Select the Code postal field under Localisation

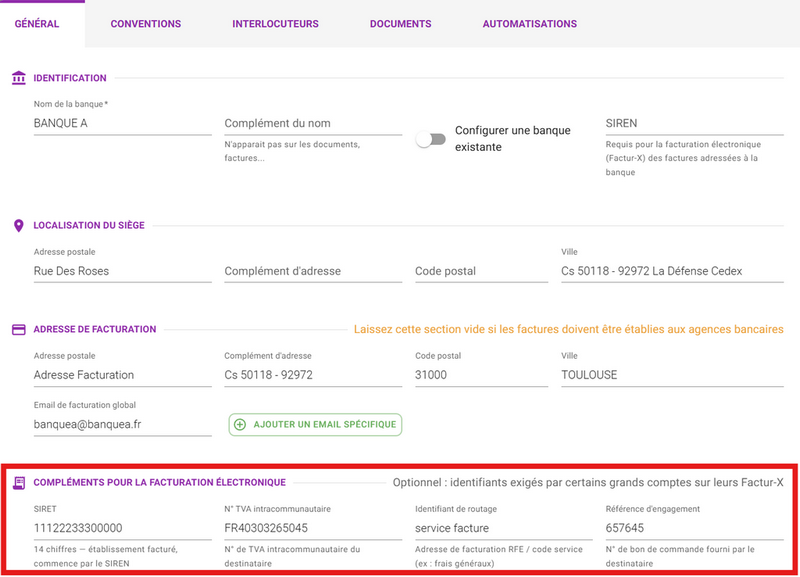[482, 271]
